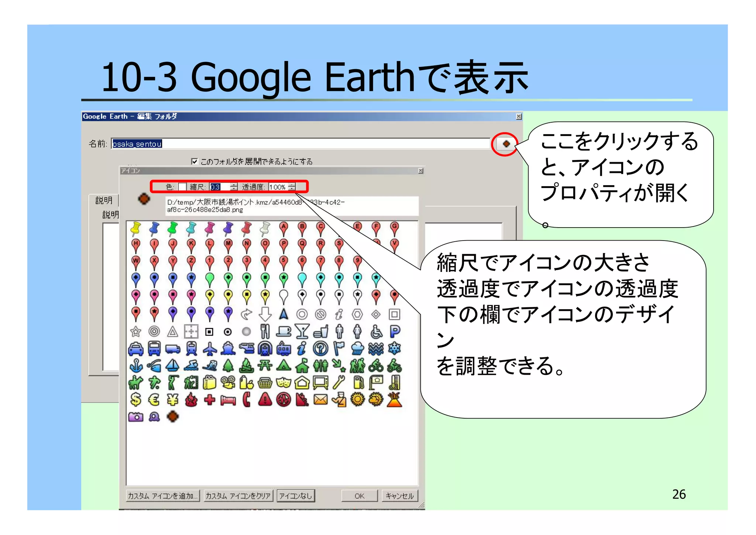
Task: Select the green pushpin icon
Action: coord(172,229)
